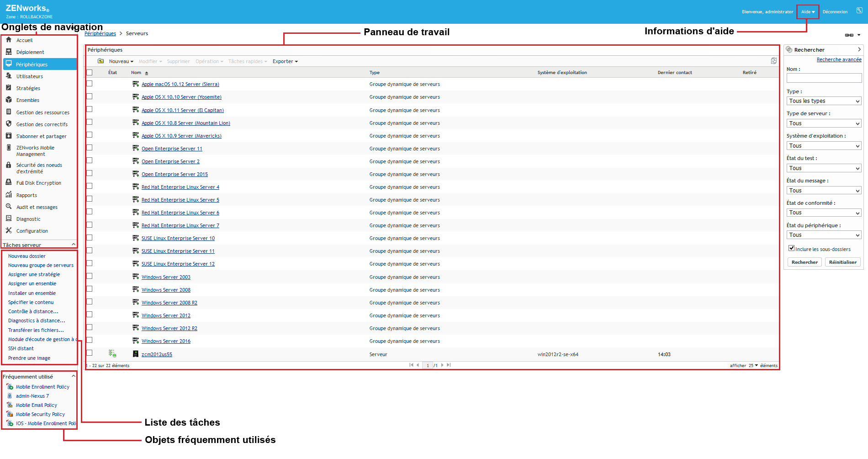Click the Full Disk Encryption icon
Screen dimensions: 868x459
coord(9,182)
